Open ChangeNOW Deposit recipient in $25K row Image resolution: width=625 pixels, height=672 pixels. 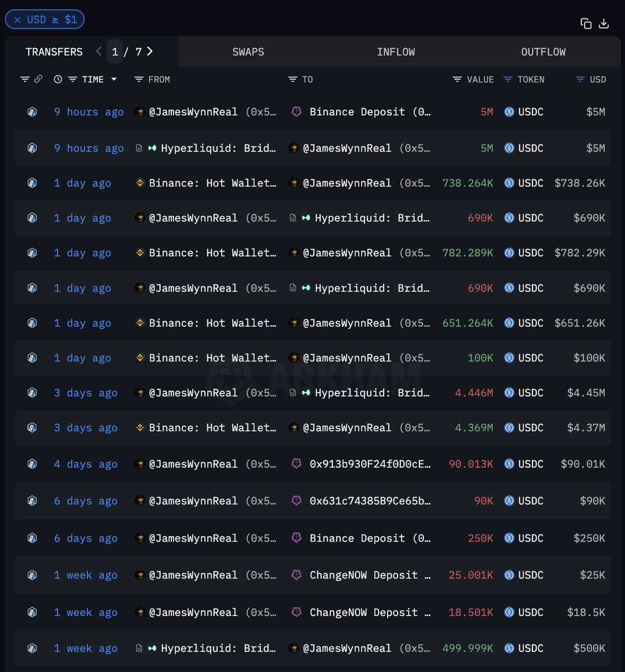pos(370,575)
